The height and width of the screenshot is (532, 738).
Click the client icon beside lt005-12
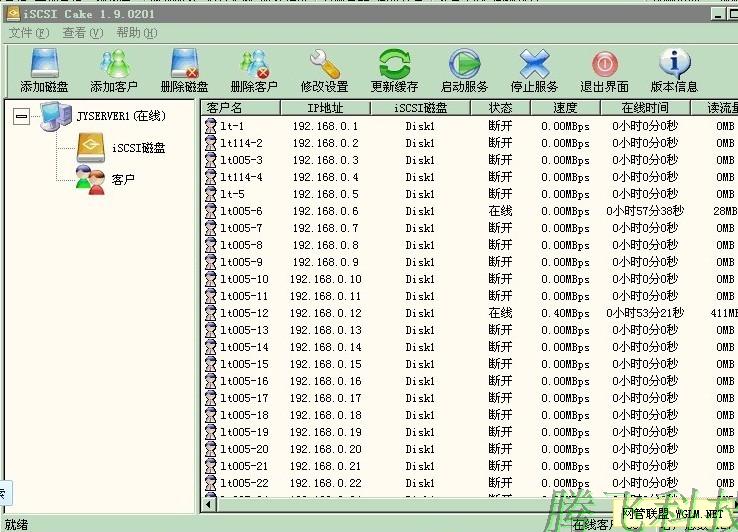click(x=210, y=313)
